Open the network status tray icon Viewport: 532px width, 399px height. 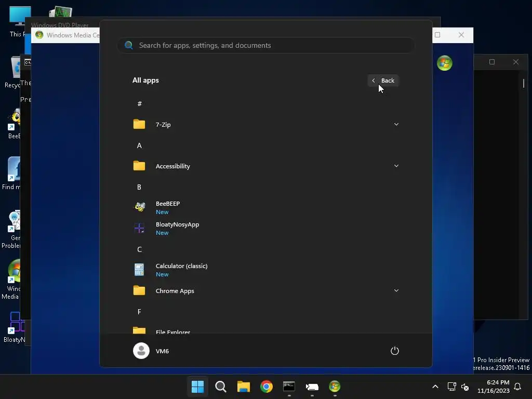coord(451,387)
